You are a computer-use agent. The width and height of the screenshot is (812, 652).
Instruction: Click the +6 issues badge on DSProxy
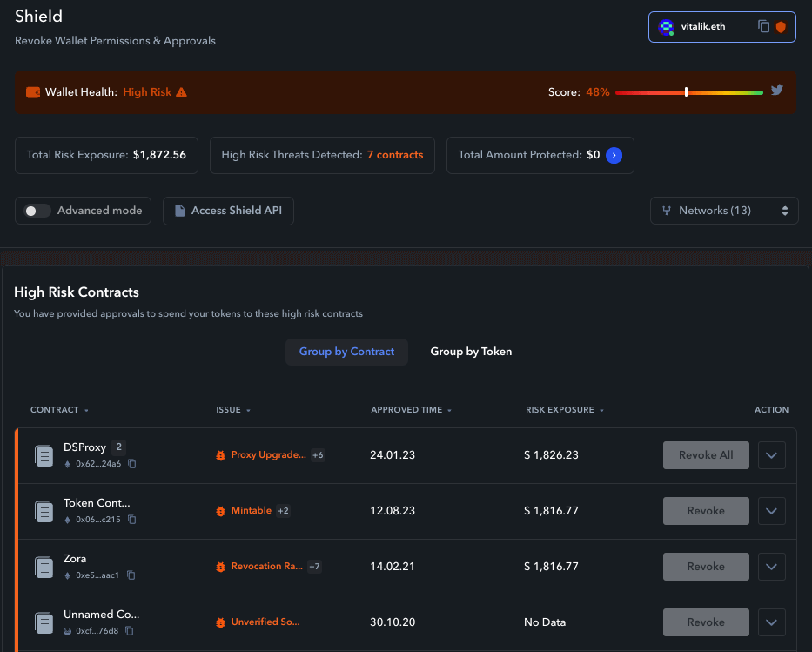(x=318, y=455)
